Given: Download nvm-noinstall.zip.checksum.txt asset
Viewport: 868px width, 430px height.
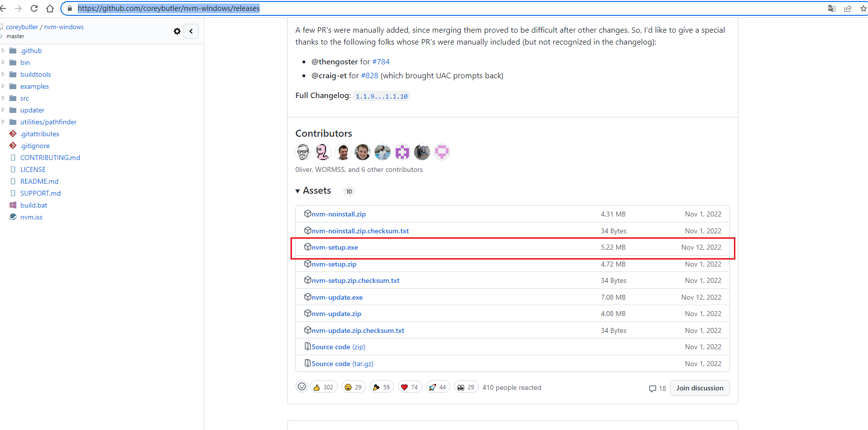Looking at the screenshot, I should (360, 231).
